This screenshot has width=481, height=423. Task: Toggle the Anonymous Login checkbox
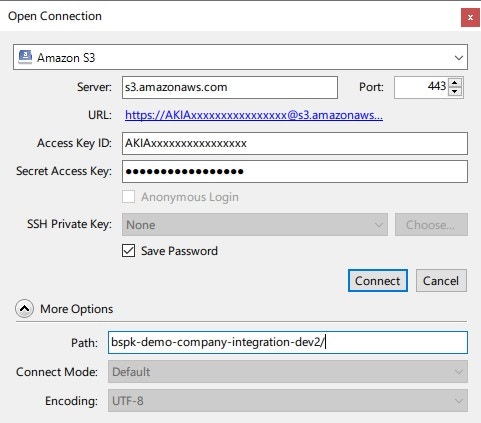coord(128,197)
